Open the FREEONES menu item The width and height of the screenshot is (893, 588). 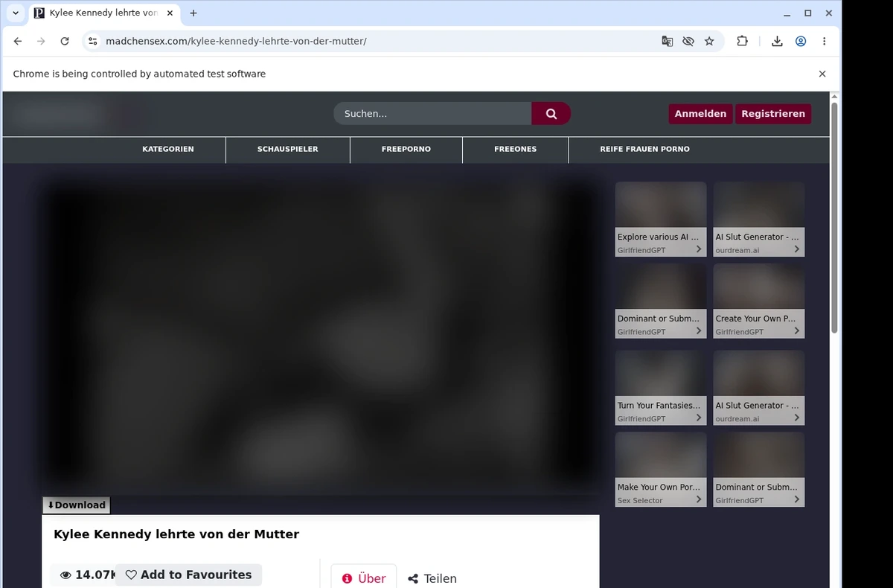click(x=515, y=150)
